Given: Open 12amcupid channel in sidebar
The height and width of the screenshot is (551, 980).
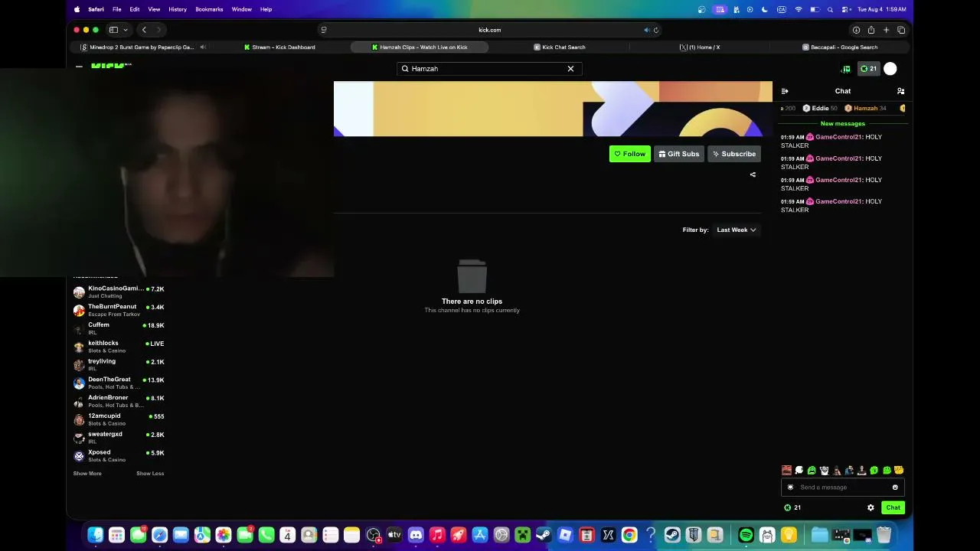Looking at the screenshot, I should [x=119, y=419].
